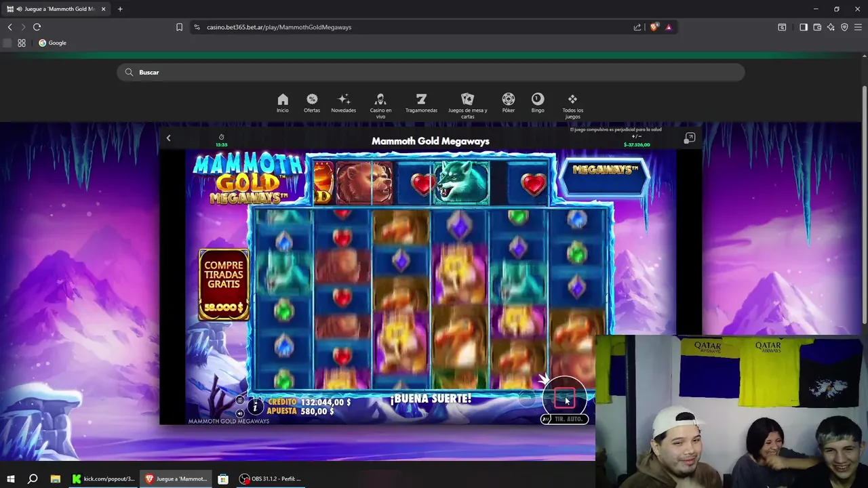The height and width of the screenshot is (488, 868).
Task: Click the Buscar search field
Action: (x=431, y=73)
